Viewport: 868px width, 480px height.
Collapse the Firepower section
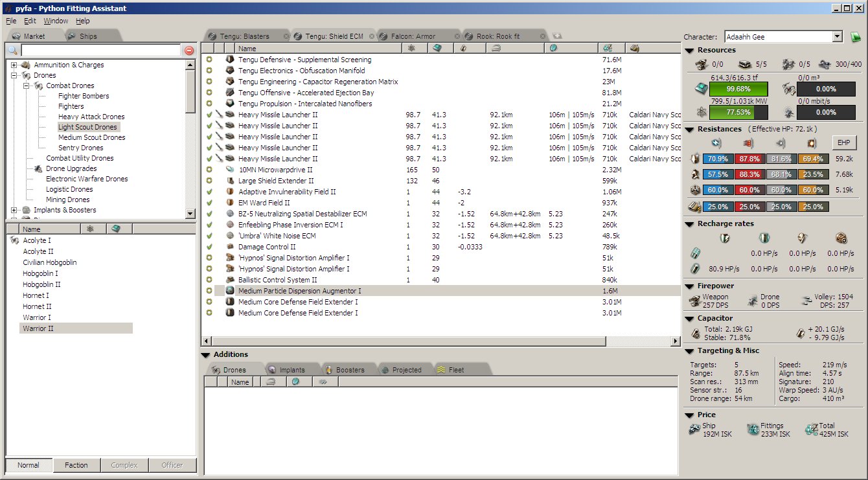690,286
